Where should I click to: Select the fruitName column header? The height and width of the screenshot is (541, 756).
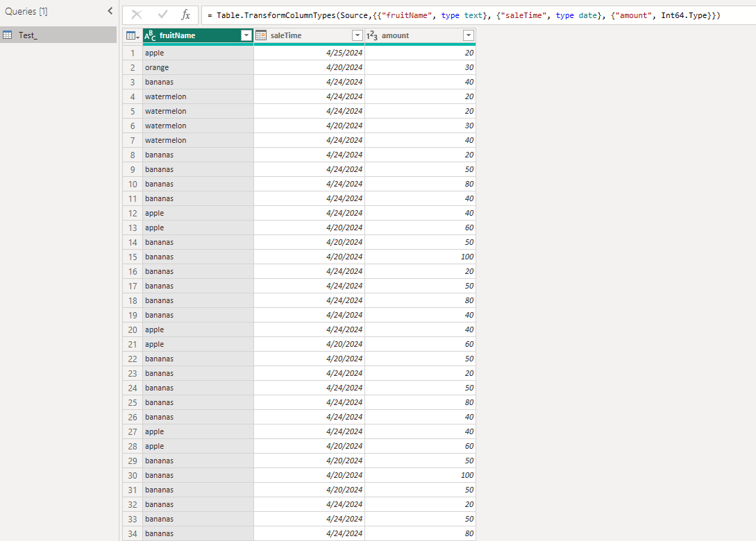point(198,35)
